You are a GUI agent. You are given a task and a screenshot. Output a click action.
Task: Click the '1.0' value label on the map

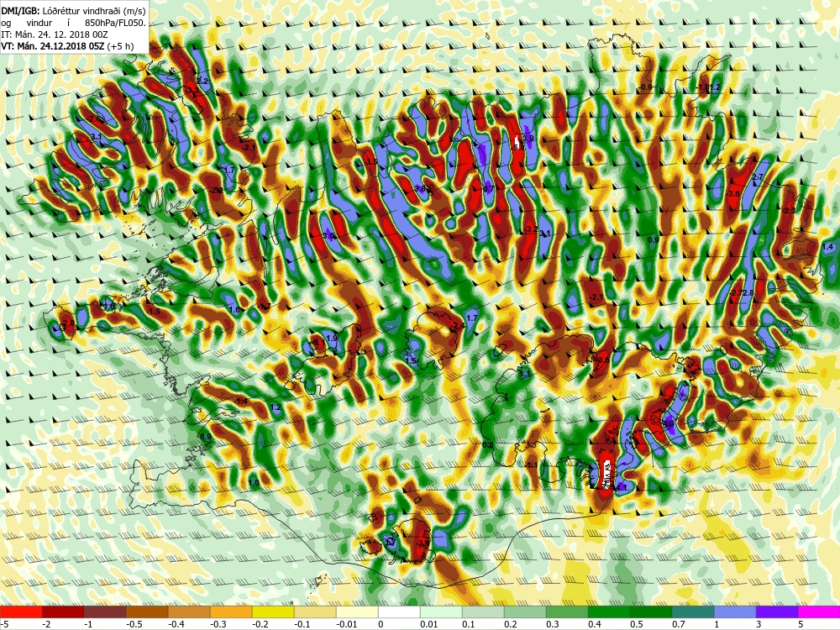coord(254,483)
